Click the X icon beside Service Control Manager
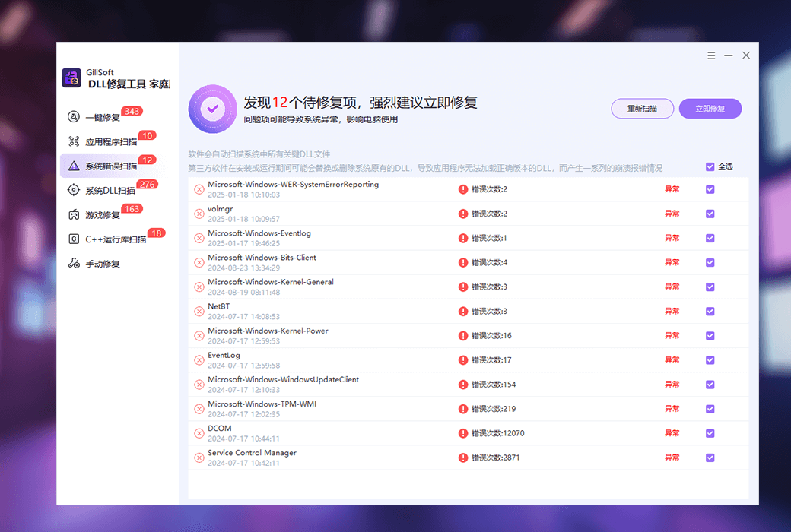The height and width of the screenshot is (532, 791). (199, 458)
